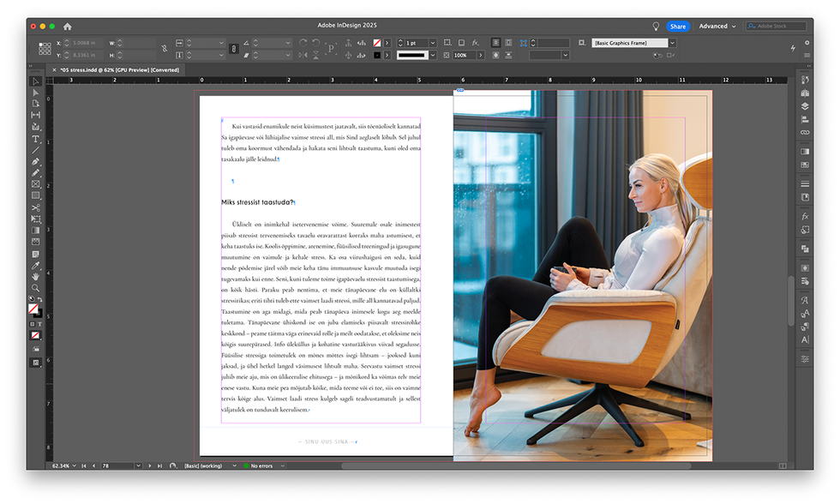Swap fill and stroke arrows
Screen dimensions: 840x504
[39, 299]
